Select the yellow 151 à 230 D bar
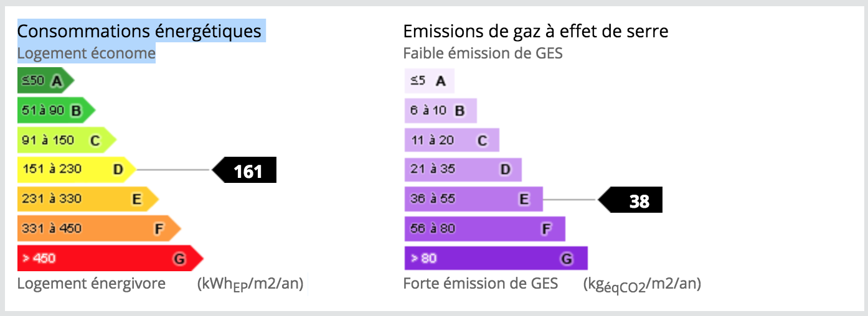 (x=77, y=169)
